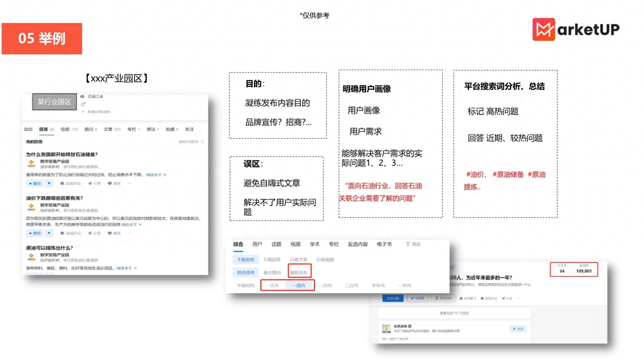Share the 油价下跌 answer
644x362 pixels.
tap(94, 233)
